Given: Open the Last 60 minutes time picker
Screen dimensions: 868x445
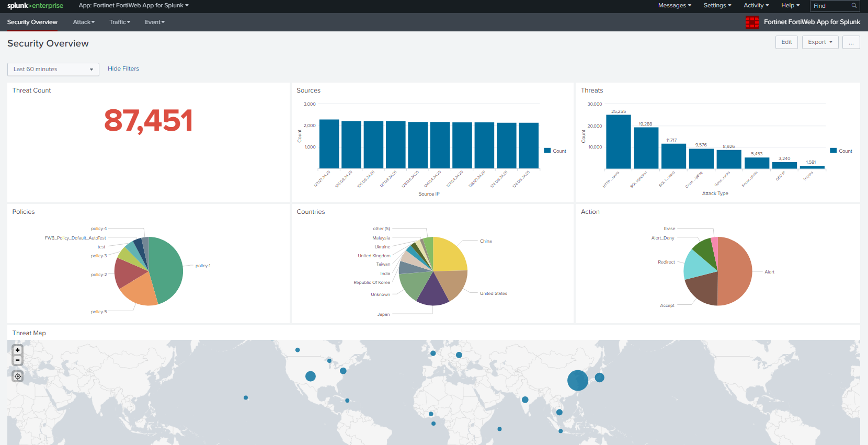Looking at the screenshot, I should pos(53,69).
